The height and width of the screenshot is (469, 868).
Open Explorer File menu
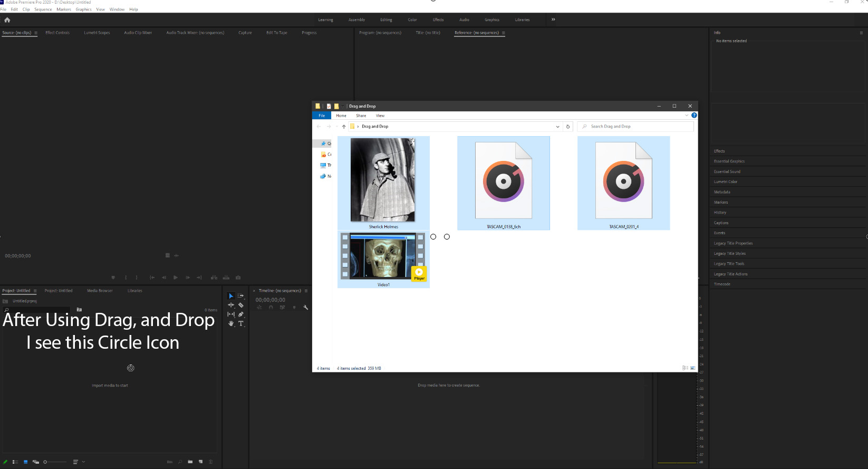point(322,116)
